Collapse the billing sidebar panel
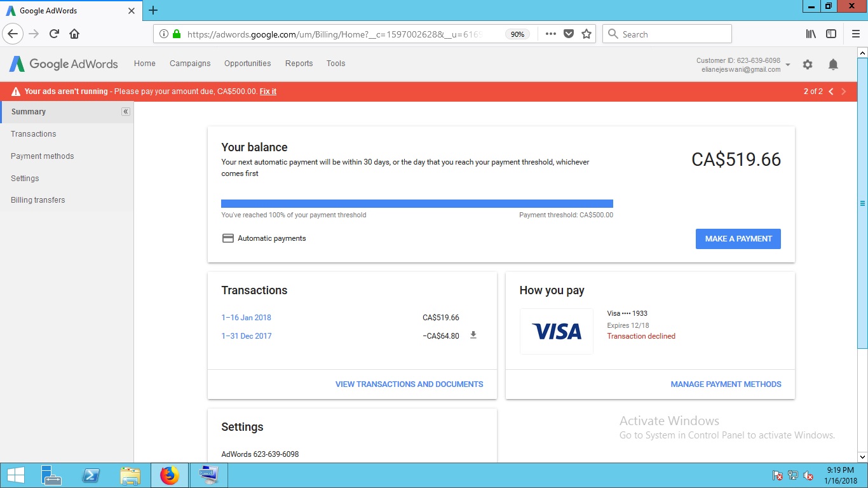This screenshot has width=868, height=488. click(x=125, y=111)
